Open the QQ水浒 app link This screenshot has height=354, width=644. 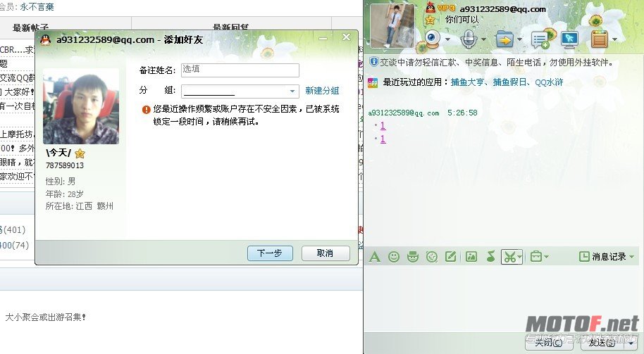[549, 82]
